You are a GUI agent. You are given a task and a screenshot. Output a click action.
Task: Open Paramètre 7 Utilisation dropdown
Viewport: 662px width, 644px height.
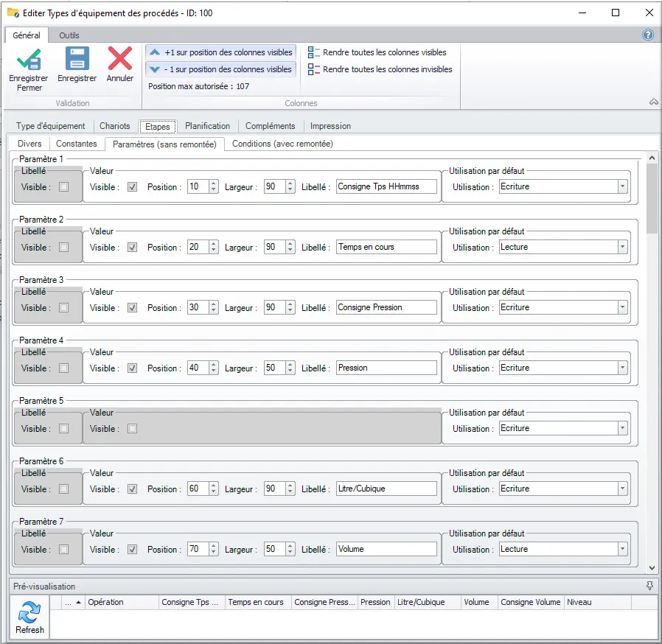(622, 549)
